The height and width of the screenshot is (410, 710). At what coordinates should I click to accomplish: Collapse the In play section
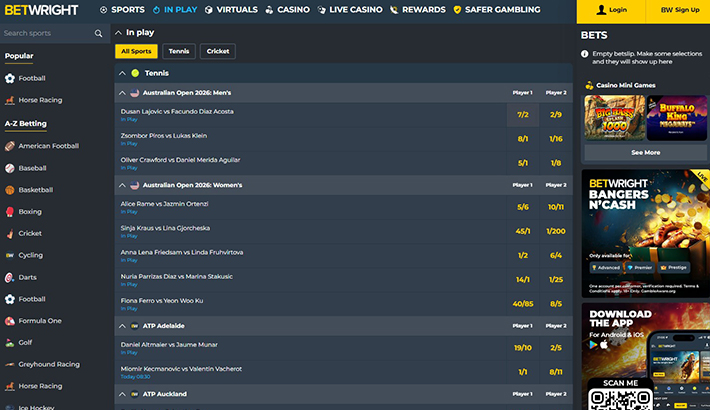[x=119, y=33]
